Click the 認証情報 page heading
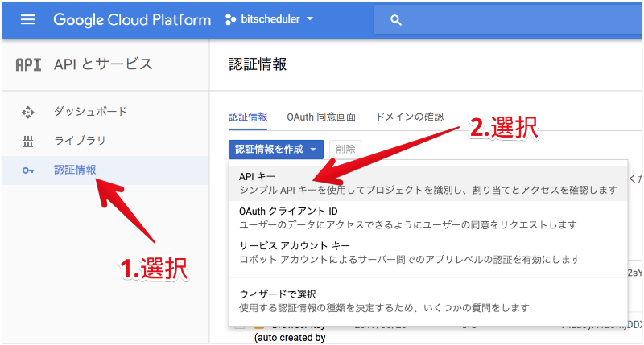 258,64
